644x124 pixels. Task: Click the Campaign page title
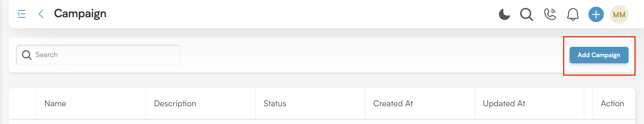coord(80,14)
